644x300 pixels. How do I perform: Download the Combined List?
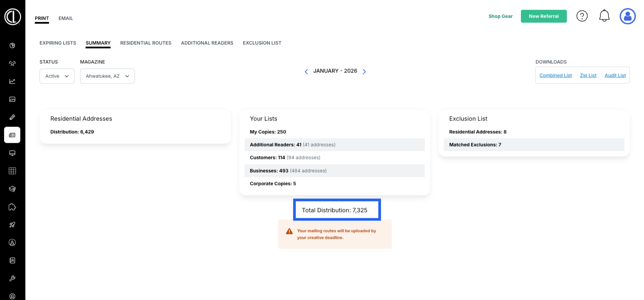555,75
